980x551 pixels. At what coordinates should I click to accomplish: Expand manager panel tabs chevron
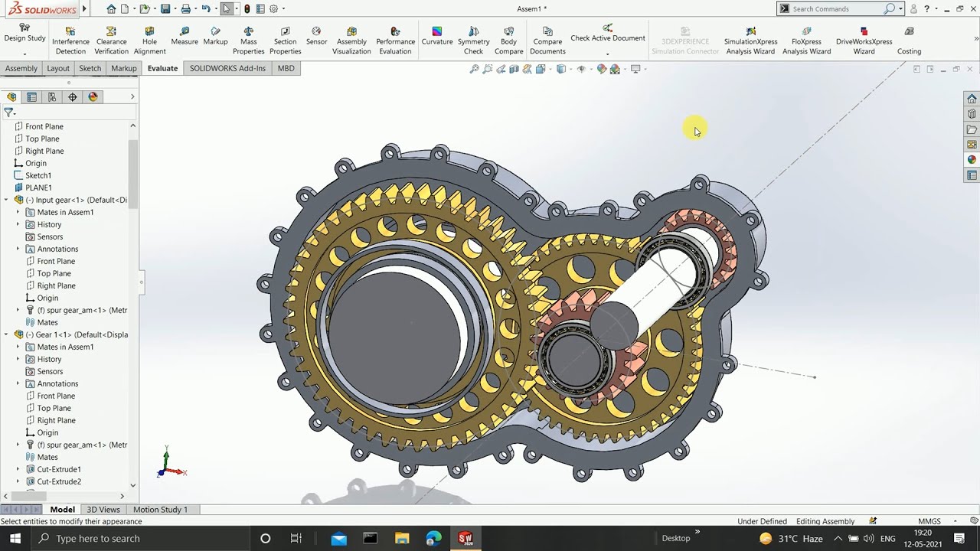[132, 96]
